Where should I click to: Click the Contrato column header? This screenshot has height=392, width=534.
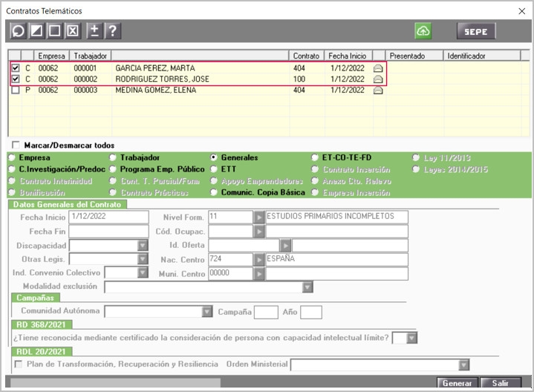coord(307,56)
